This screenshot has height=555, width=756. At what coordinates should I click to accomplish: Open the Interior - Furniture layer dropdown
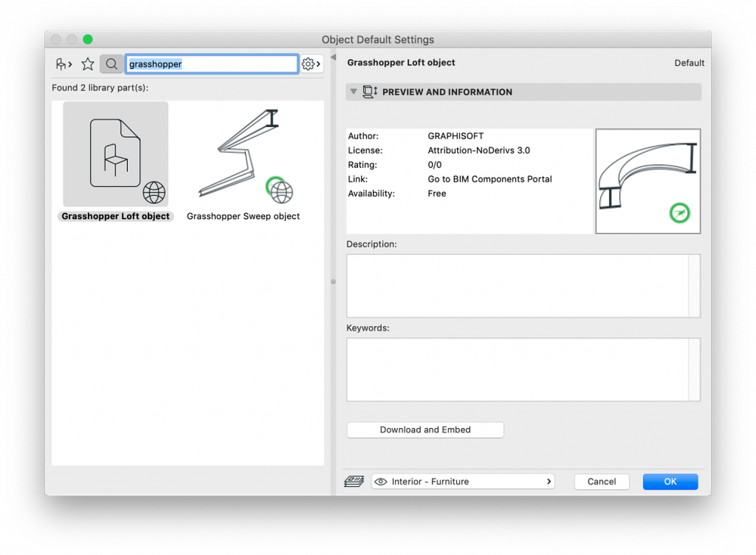tap(463, 482)
